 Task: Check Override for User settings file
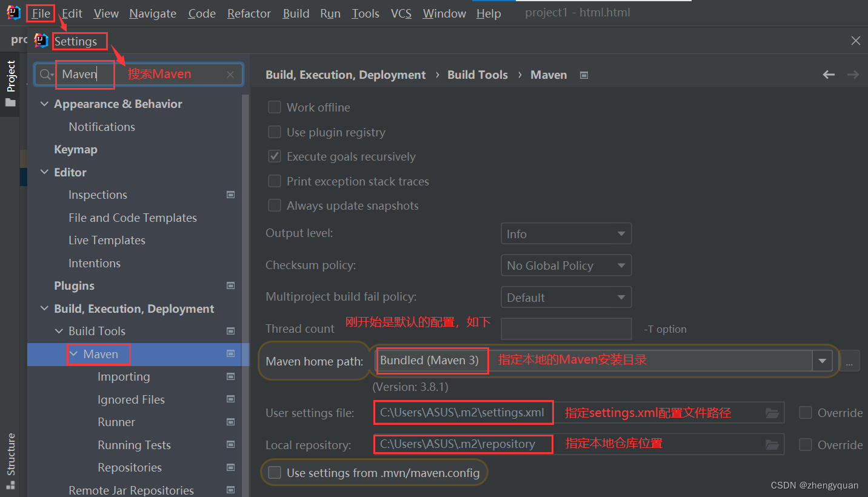pos(806,413)
